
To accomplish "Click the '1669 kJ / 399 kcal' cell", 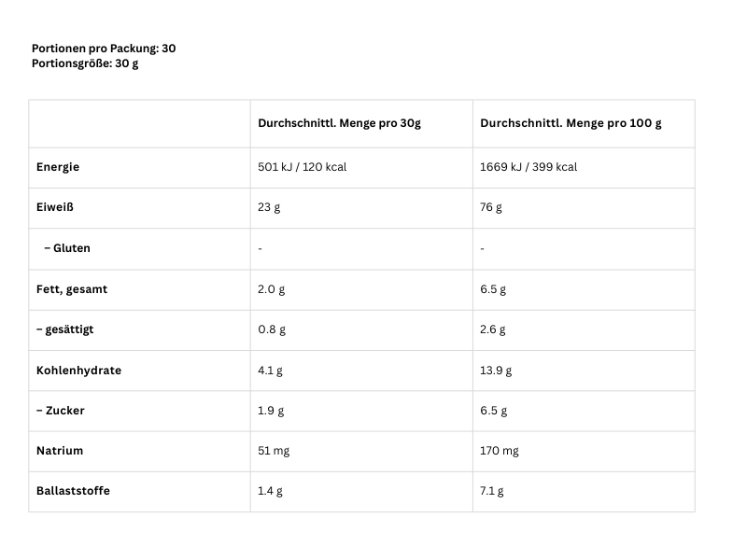I will click(529, 167).
